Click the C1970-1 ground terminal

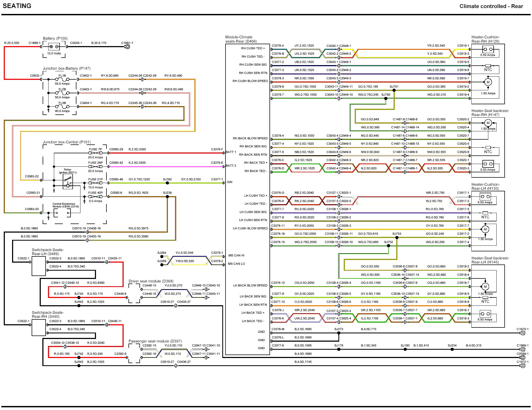tap(522, 333)
